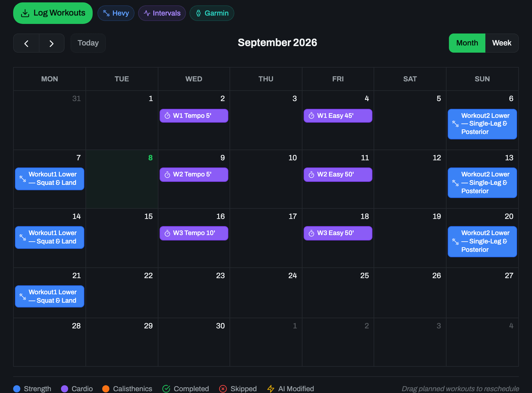This screenshot has width=532, height=393.
Task: Click the Garmin watch icon
Action: [198, 13]
